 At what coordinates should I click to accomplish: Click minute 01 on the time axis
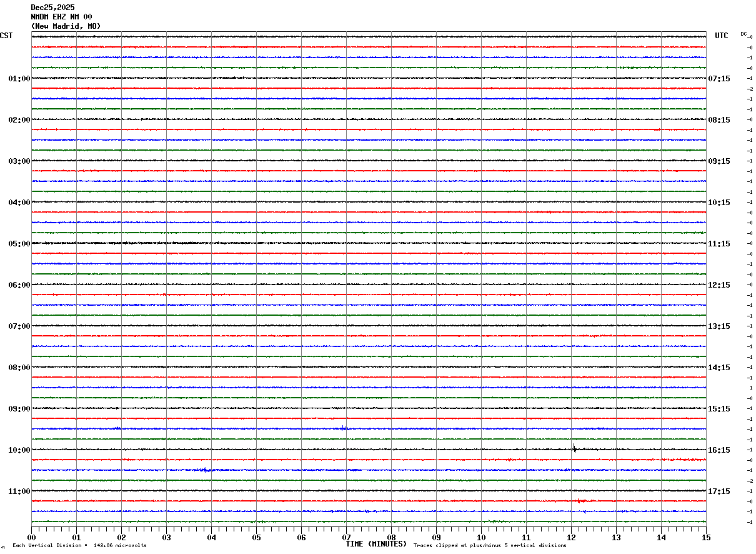(x=76, y=537)
